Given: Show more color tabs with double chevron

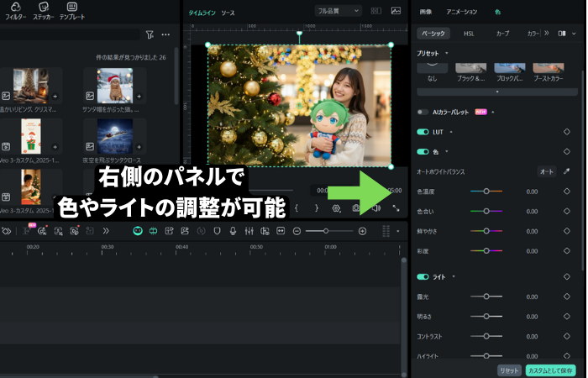Looking at the screenshot, I should click(x=547, y=33).
